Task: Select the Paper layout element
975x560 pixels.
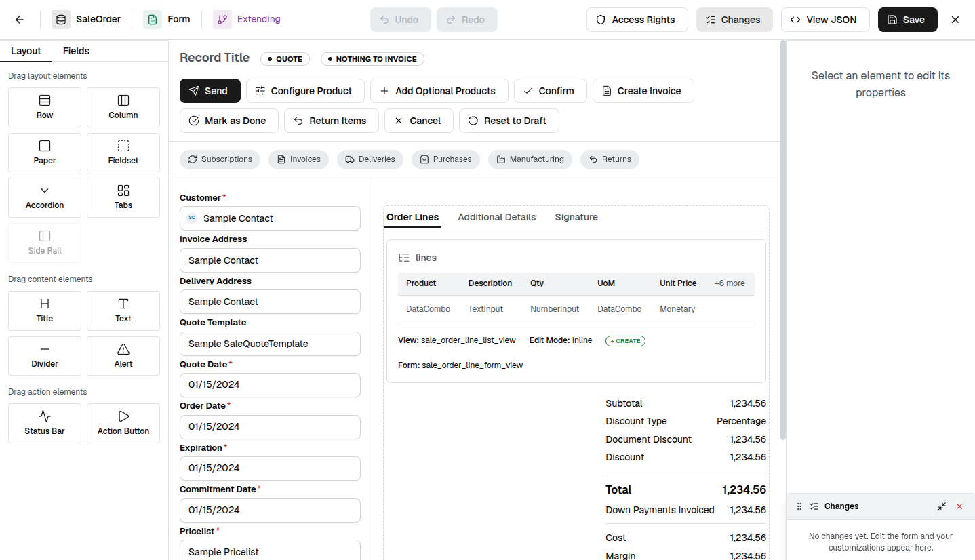Action: coord(45,153)
